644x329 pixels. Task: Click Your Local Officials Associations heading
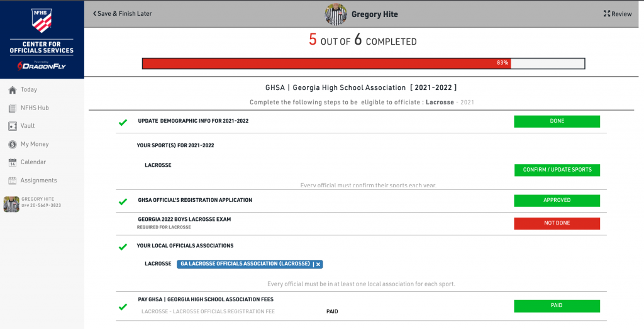tap(186, 245)
